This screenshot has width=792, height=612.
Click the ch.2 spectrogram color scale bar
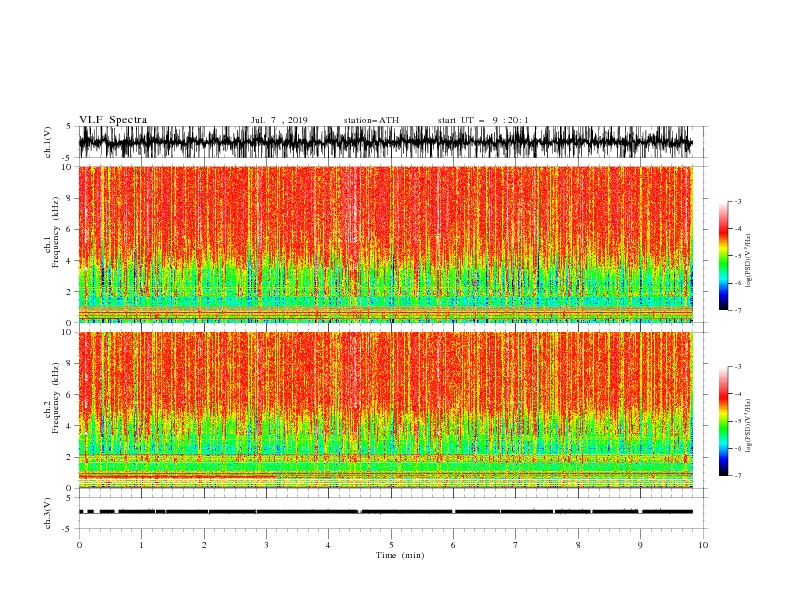723,421
